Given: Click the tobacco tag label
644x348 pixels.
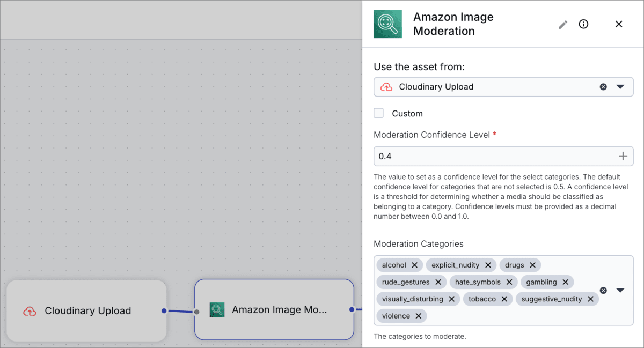Looking at the screenshot, I should point(482,299).
